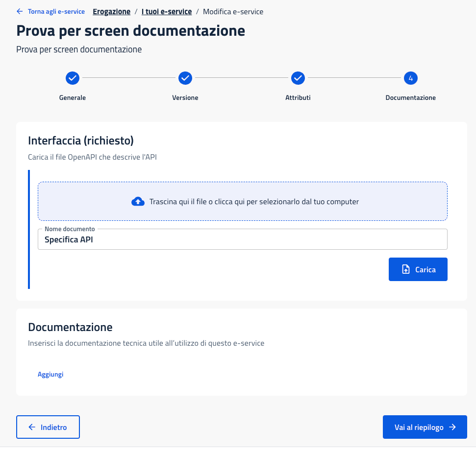Image resolution: width=476 pixels, height=451 pixels.
Task: Open the Erogazione breadcrumb link
Action: (x=111, y=11)
